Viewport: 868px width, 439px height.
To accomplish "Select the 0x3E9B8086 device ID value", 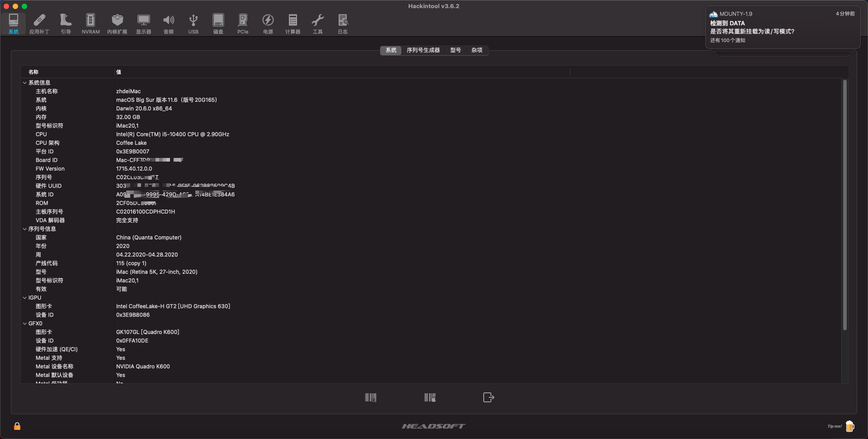I will pyautogui.click(x=133, y=315).
